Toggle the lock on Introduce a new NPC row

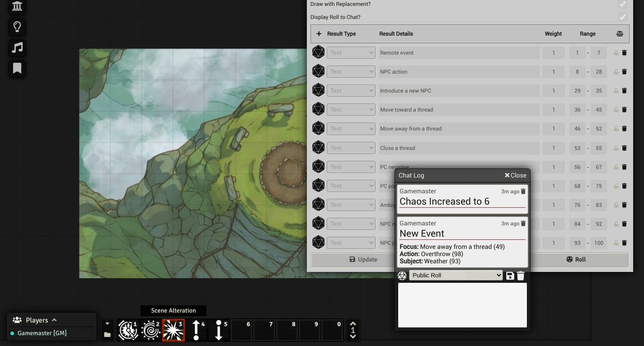(616, 91)
